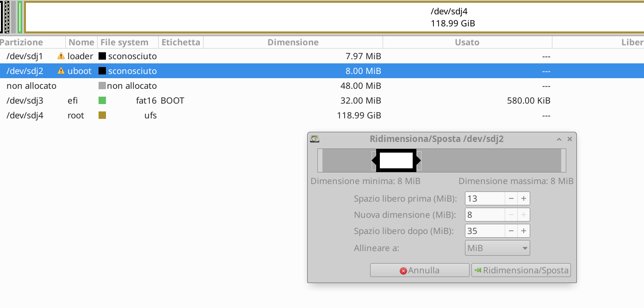Click the green arrow icon on Ridimensiona/Sposta
The image size is (644, 308).
[478, 270]
